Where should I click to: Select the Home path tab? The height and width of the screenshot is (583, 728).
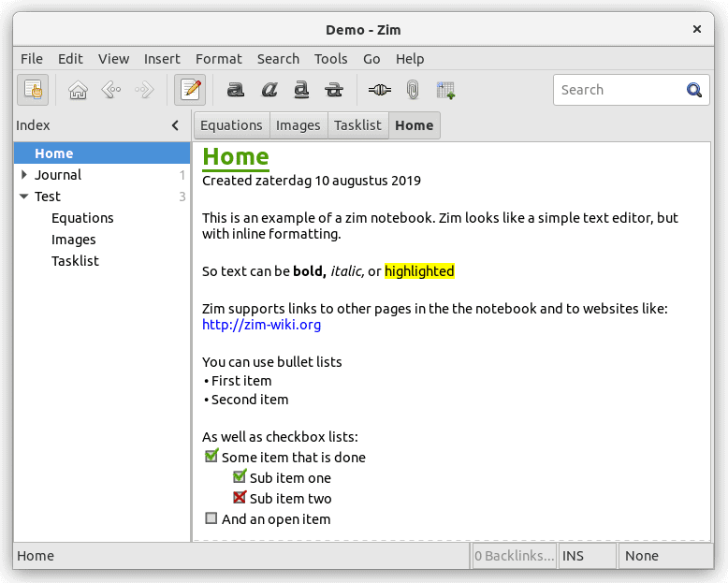pyautogui.click(x=415, y=125)
